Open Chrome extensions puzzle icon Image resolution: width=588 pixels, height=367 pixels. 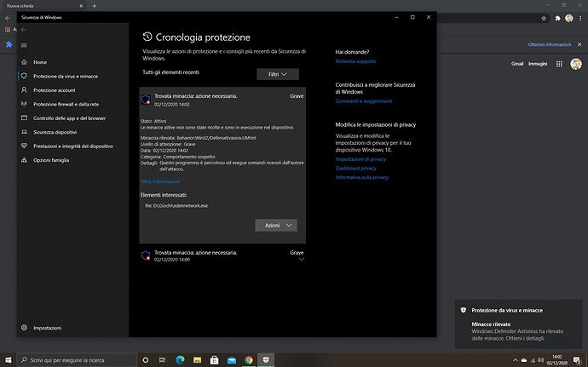[x=557, y=18]
